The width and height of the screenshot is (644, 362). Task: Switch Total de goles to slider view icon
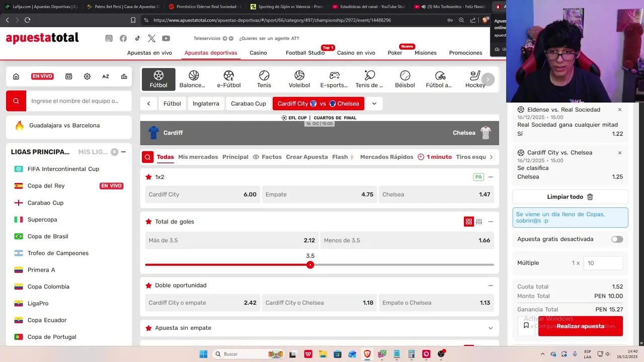(479, 222)
